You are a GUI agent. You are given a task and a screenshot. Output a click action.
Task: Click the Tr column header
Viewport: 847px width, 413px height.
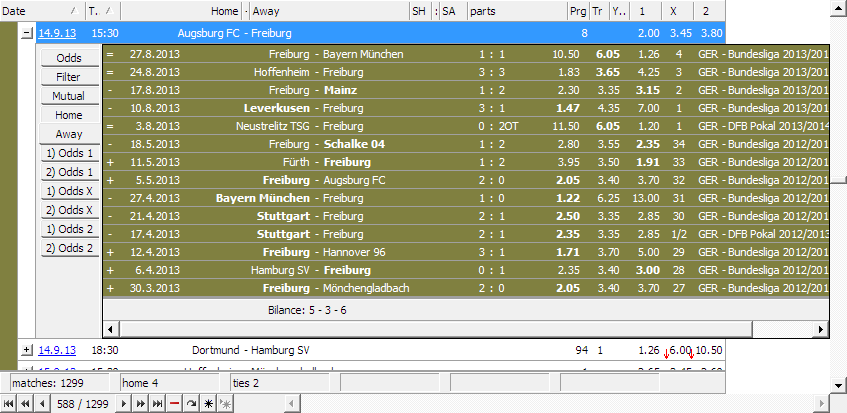pos(598,11)
